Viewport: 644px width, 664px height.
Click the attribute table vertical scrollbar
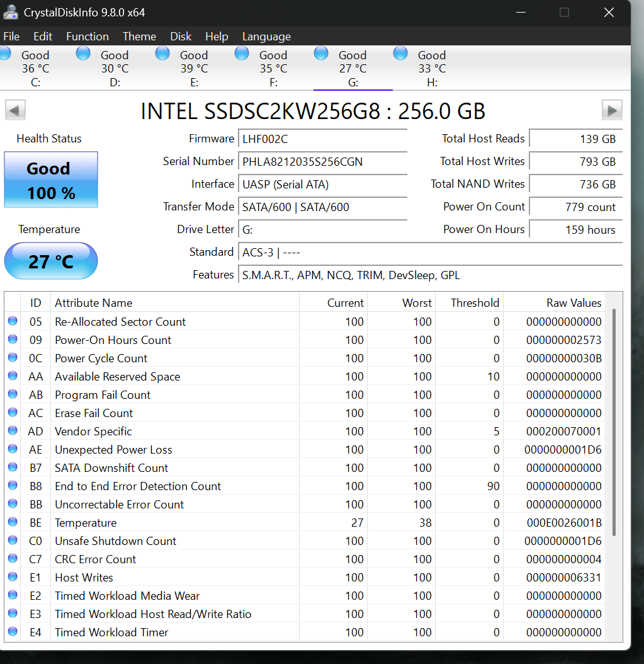click(x=614, y=422)
